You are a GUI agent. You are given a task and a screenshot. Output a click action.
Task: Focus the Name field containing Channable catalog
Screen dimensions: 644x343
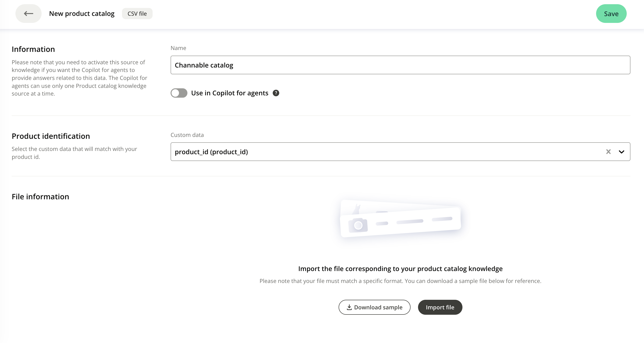click(400, 65)
